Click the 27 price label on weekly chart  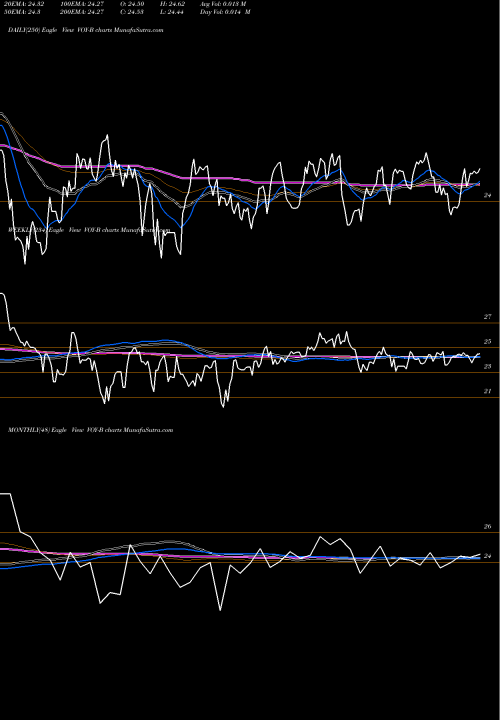click(x=488, y=317)
